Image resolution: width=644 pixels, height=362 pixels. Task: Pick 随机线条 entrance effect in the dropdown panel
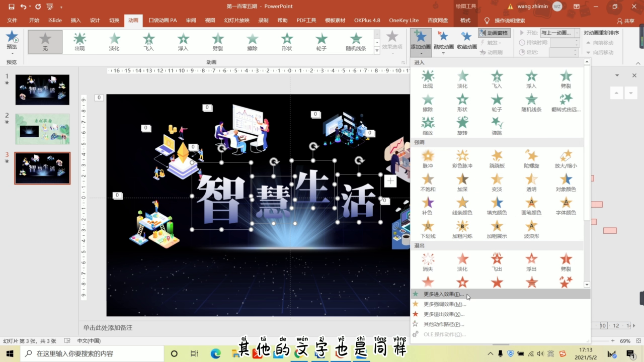tap(531, 103)
